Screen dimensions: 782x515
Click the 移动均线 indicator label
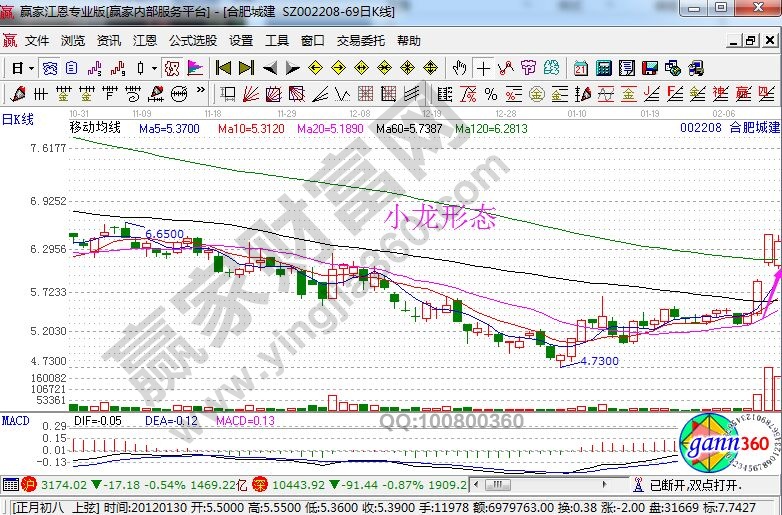click(94, 128)
